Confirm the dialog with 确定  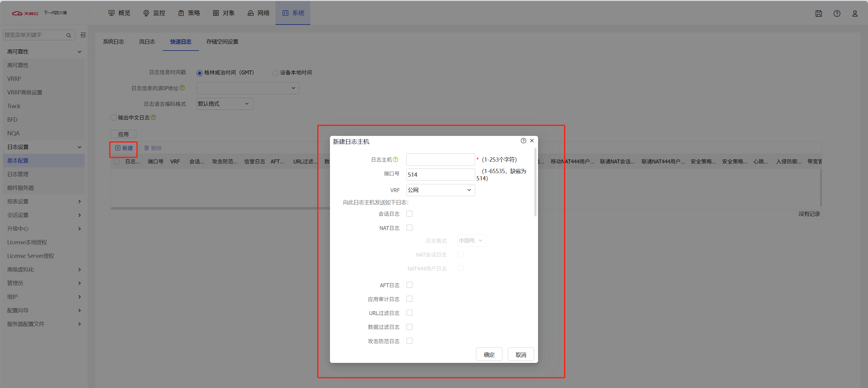tap(489, 354)
